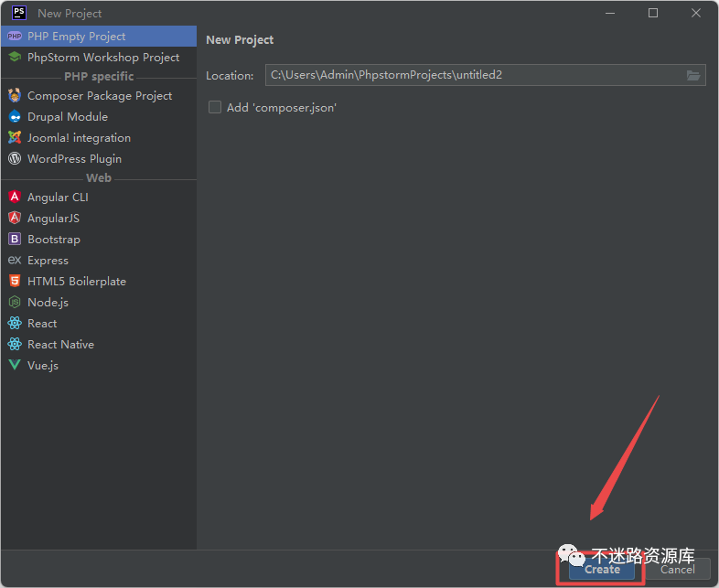719x588 pixels.
Task: Click the HTML5 Boilerplate icon
Action: coord(15,281)
